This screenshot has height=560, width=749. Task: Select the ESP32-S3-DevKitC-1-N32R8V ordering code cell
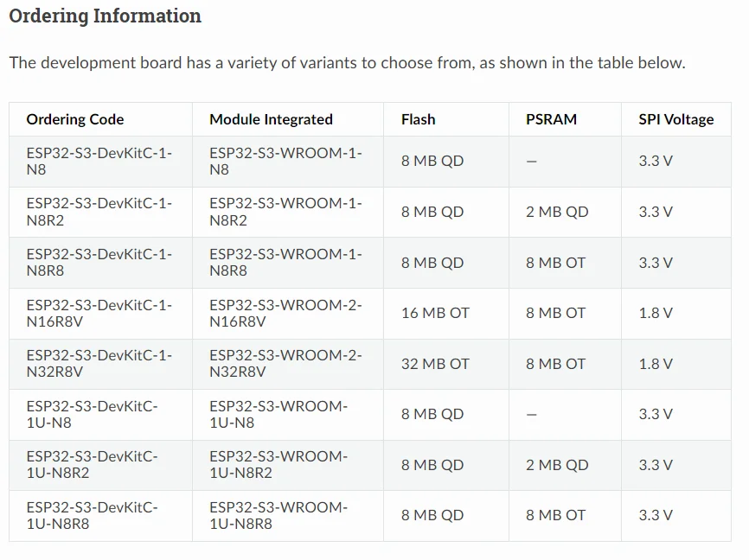99,364
